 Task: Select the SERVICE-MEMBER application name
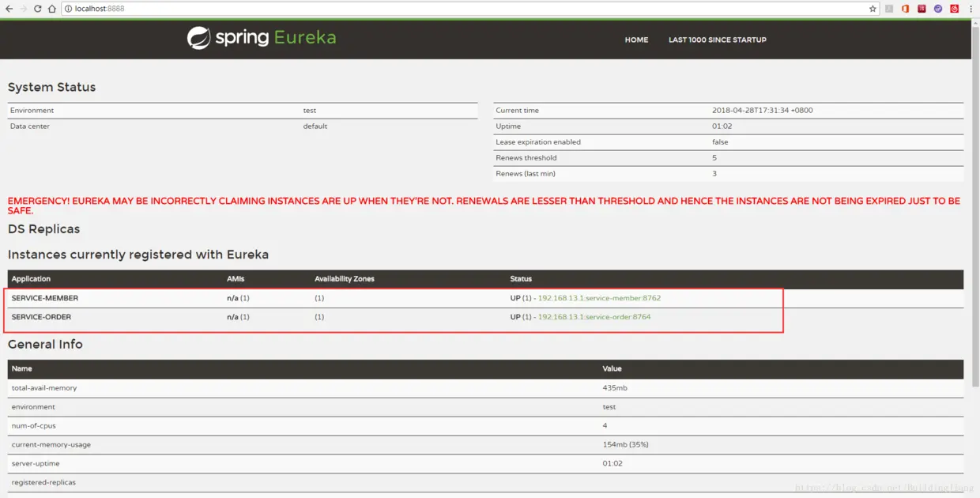coord(45,298)
